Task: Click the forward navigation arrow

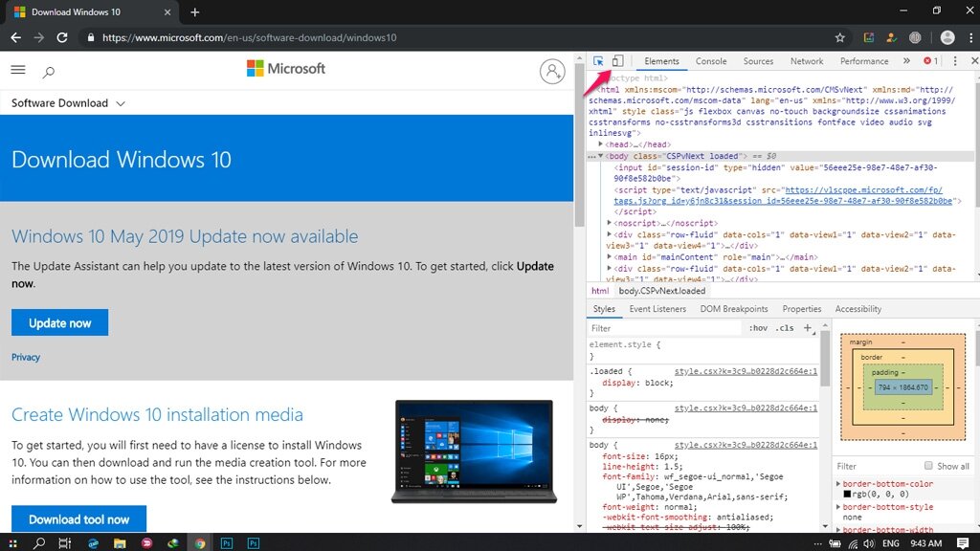Action: point(38,37)
